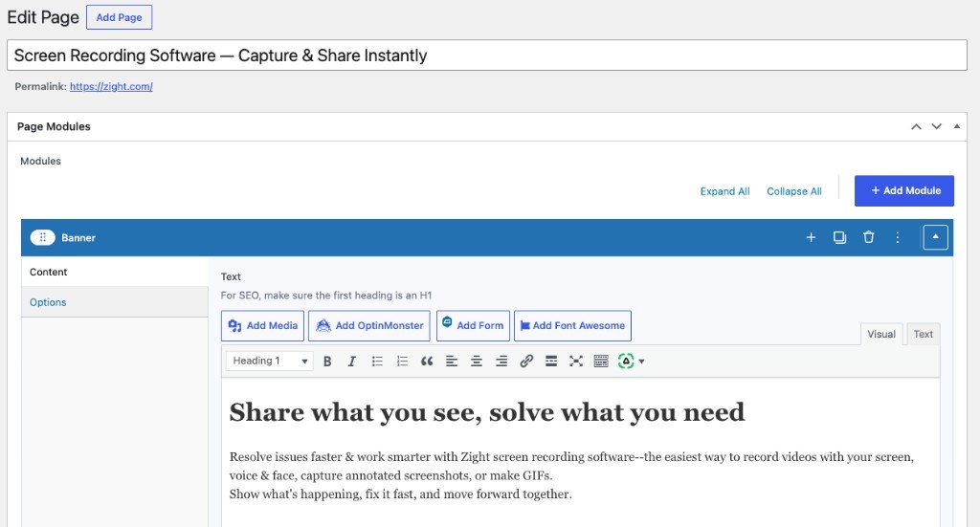Insert a numbered list
The image size is (980, 527).
[x=402, y=361]
